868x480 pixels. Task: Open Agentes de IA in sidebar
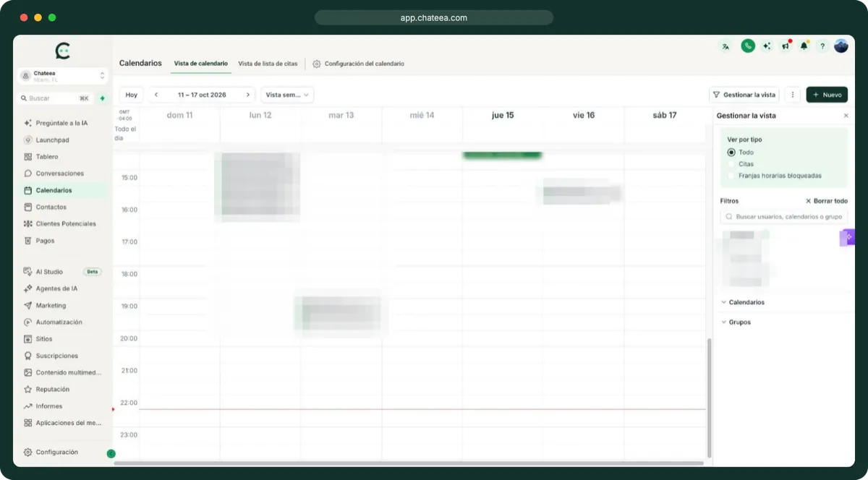click(x=63, y=288)
